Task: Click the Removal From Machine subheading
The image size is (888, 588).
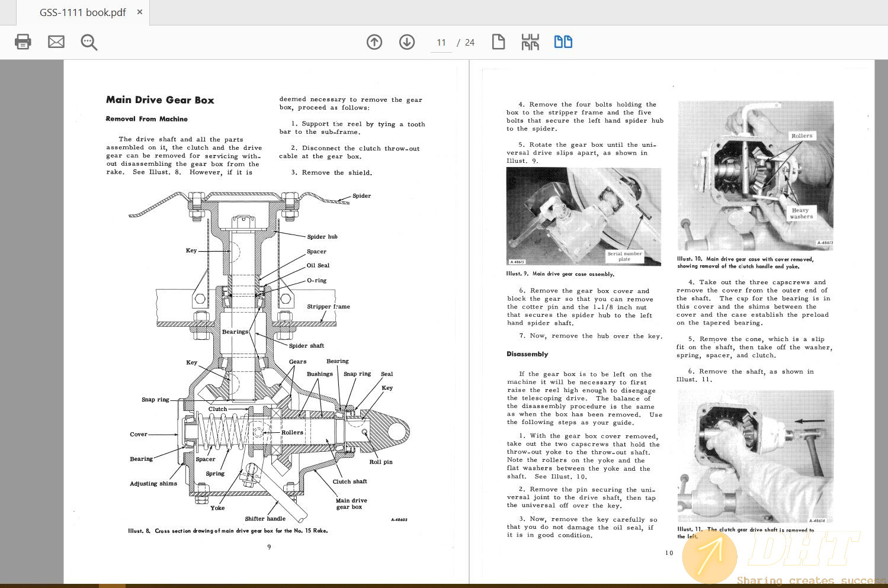Action: 147,119
